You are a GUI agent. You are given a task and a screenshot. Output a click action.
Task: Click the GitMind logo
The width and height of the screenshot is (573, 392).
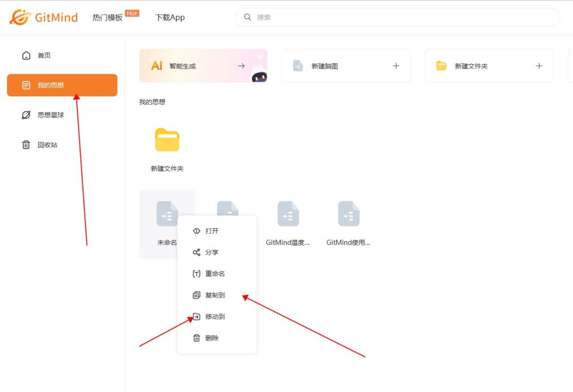pyautogui.click(x=44, y=17)
